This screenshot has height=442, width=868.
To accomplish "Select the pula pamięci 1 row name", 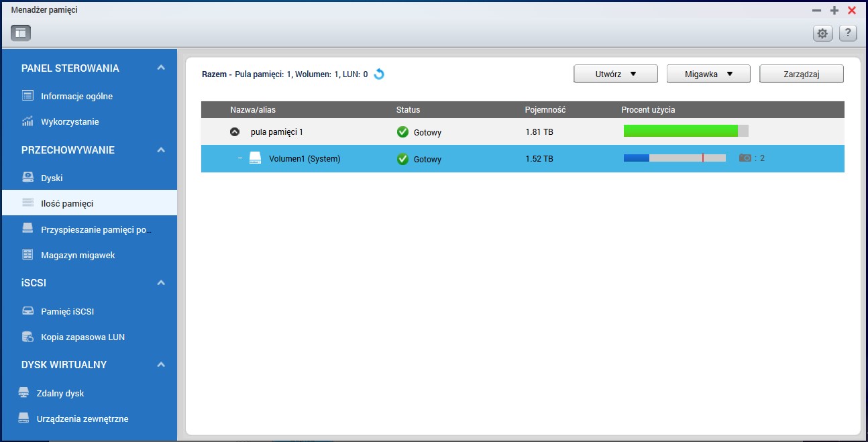I will click(277, 132).
